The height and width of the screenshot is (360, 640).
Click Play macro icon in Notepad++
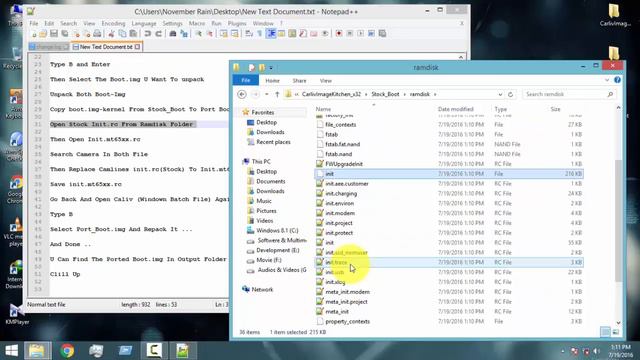[360, 33]
